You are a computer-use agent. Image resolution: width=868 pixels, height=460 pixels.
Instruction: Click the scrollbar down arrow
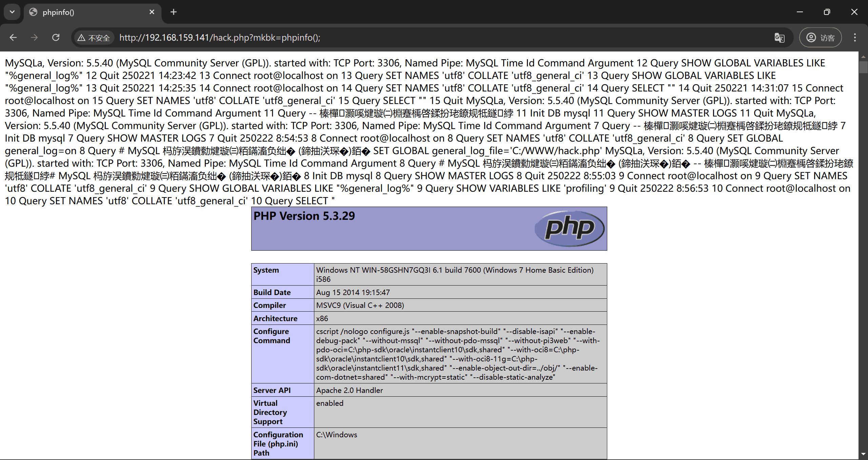coord(864,455)
